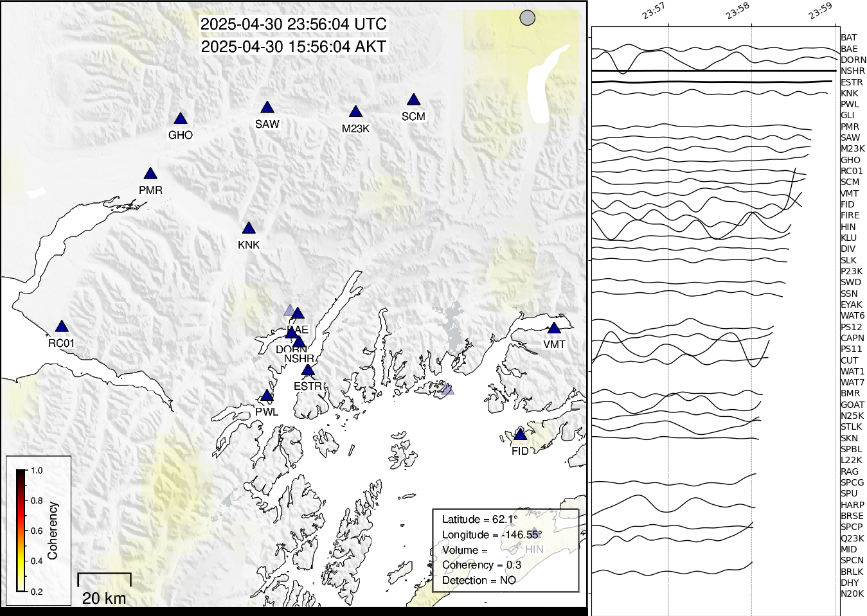
Task: Click the VMT station triangle marker
Action: click(554, 328)
